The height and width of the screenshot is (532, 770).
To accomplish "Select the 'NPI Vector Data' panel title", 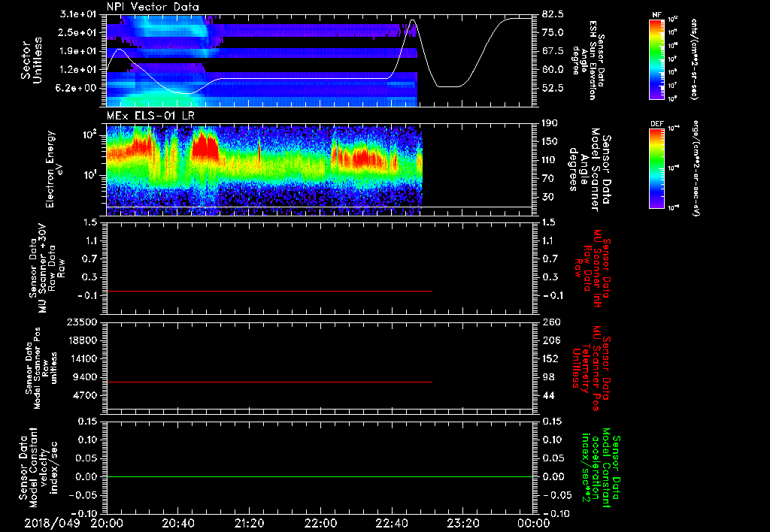I will click(x=153, y=7).
